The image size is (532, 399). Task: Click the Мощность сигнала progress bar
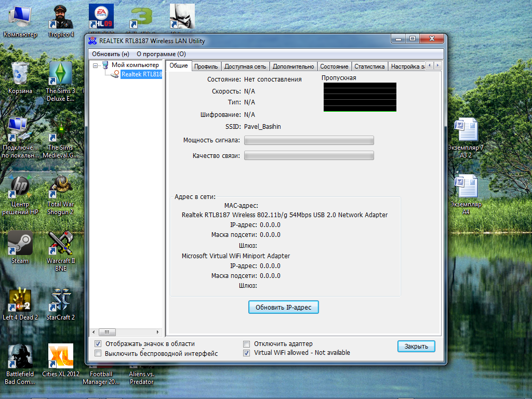point(309,140)
